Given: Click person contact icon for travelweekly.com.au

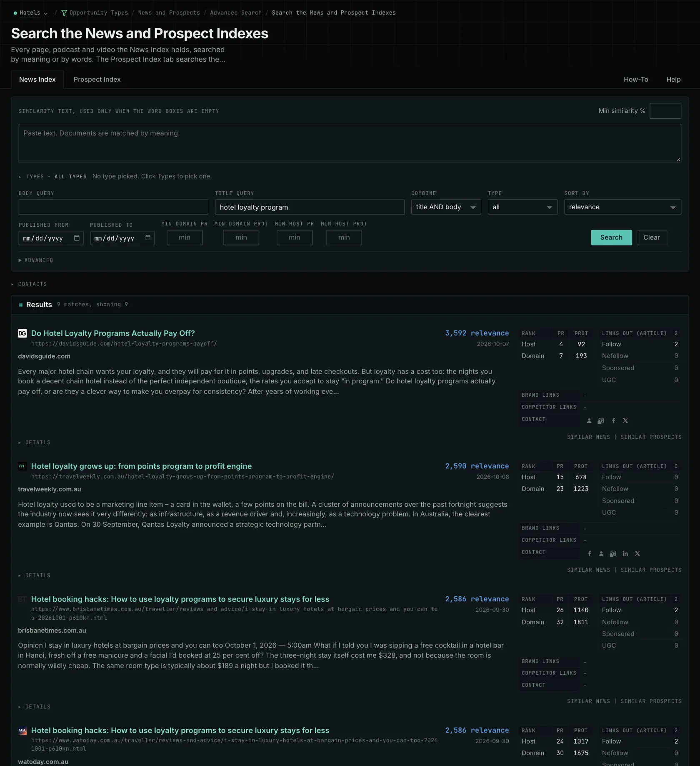Looking at the screenshot, I should 601,554.
